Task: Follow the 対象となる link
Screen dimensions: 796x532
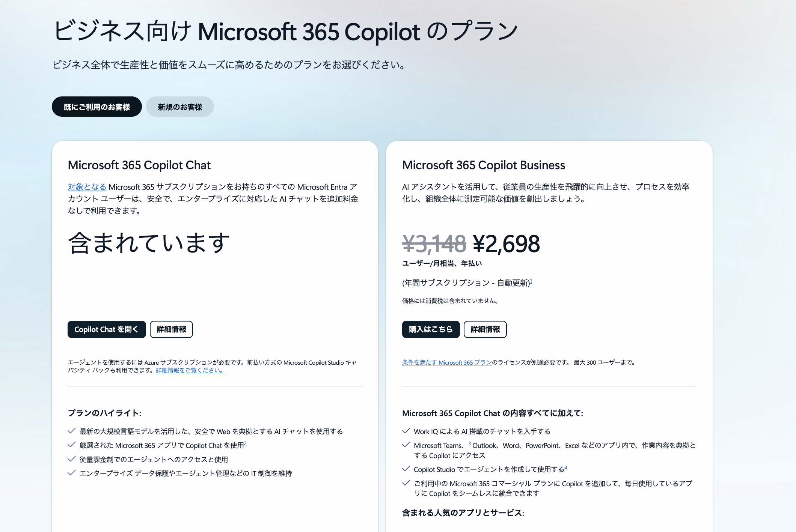Action: [x=87, y=187]
